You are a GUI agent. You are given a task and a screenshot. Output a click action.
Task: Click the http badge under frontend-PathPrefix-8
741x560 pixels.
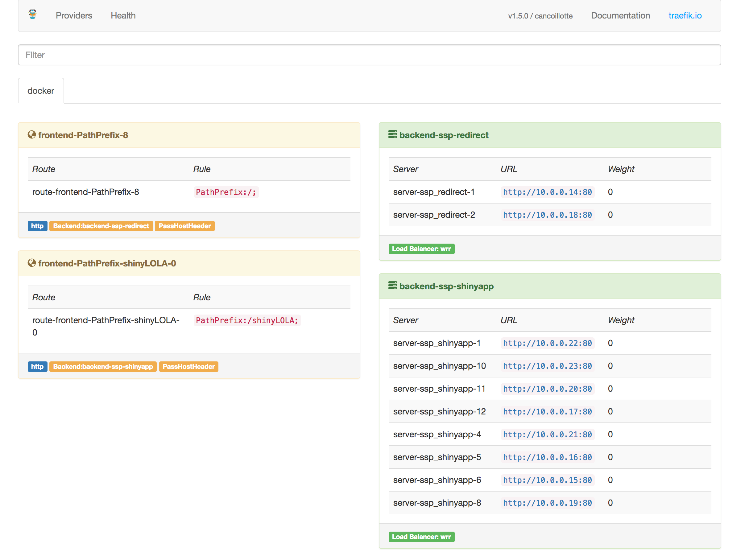(x=37, y=226)
